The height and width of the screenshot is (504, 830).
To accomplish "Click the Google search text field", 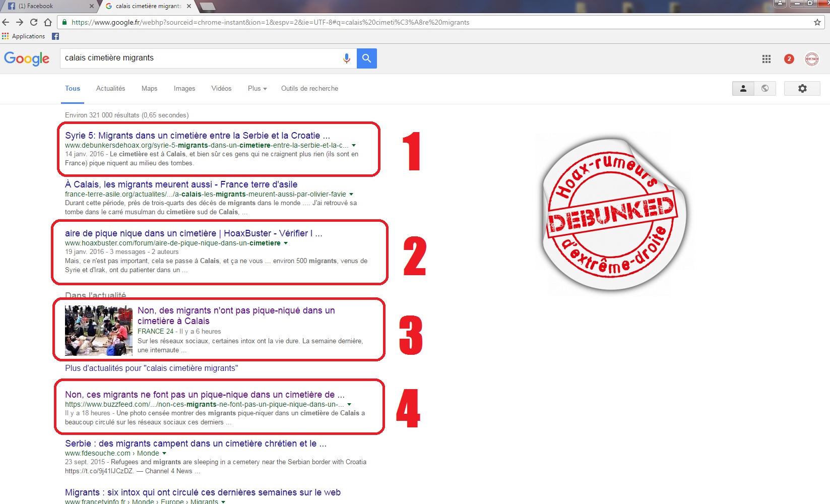I will [x=201, y=58].
